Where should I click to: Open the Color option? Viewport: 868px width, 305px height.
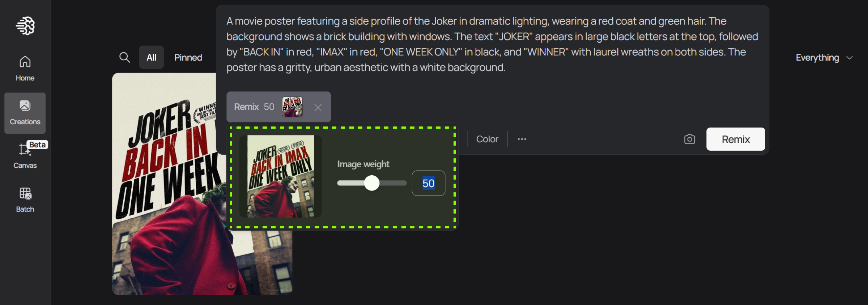click(x=487, y=139)
